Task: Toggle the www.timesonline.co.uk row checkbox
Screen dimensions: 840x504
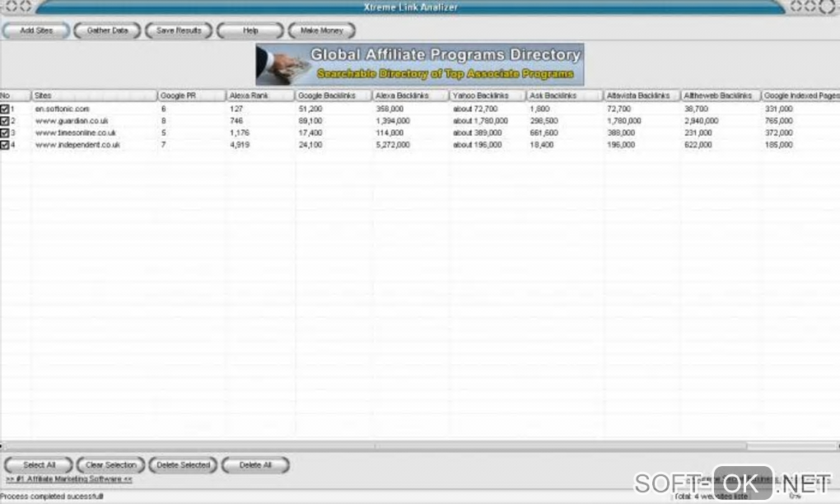Action: point(5,133)
